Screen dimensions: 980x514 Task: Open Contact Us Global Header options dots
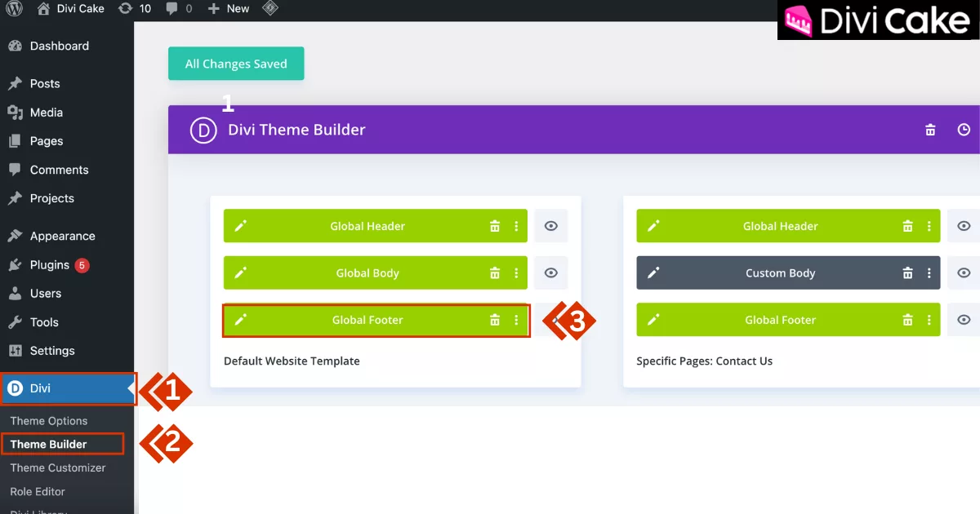point(929,226)
